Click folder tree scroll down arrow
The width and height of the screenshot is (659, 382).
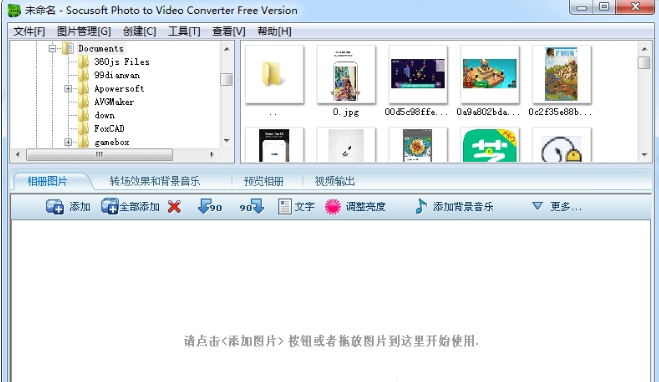point(227,140)
